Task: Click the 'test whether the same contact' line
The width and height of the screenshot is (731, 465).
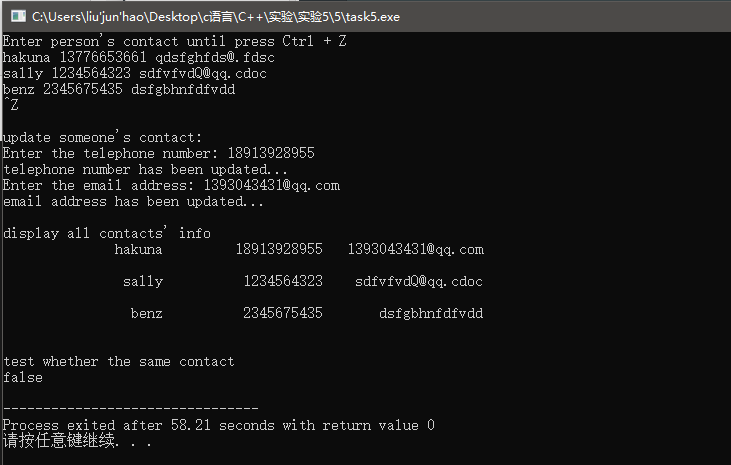Action: coord(119,361)
